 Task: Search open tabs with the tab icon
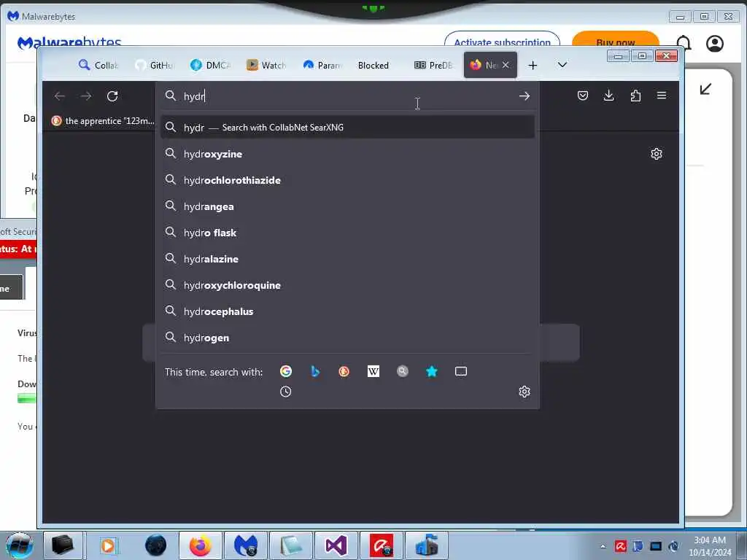tap(461, 371)
